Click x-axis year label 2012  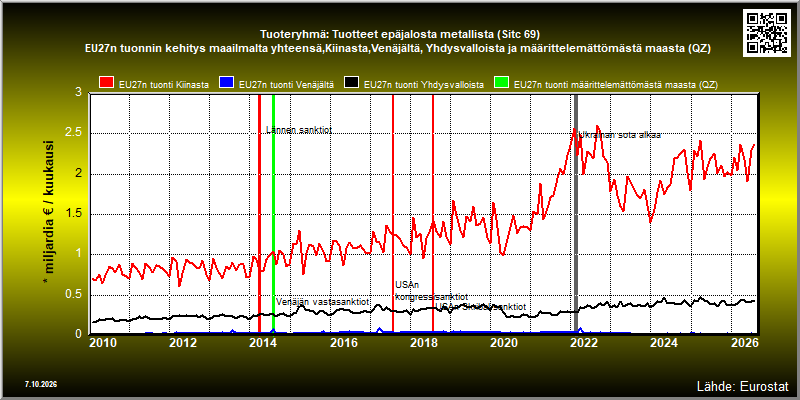click(183, 342)
